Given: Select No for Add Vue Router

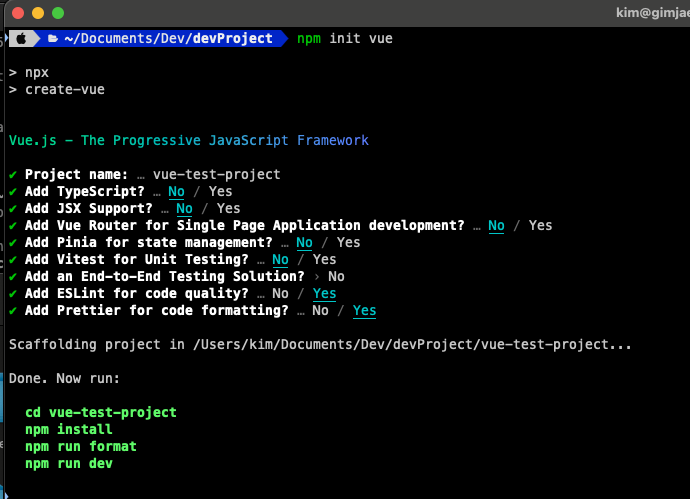Looking at the screenshot, I should 496,226.
